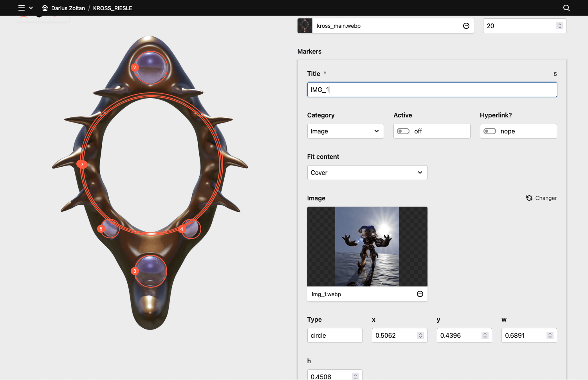Focus the Title input containing IMG_1
The image size is (588, 380).
pyautogui.click(x=432, y=90)
